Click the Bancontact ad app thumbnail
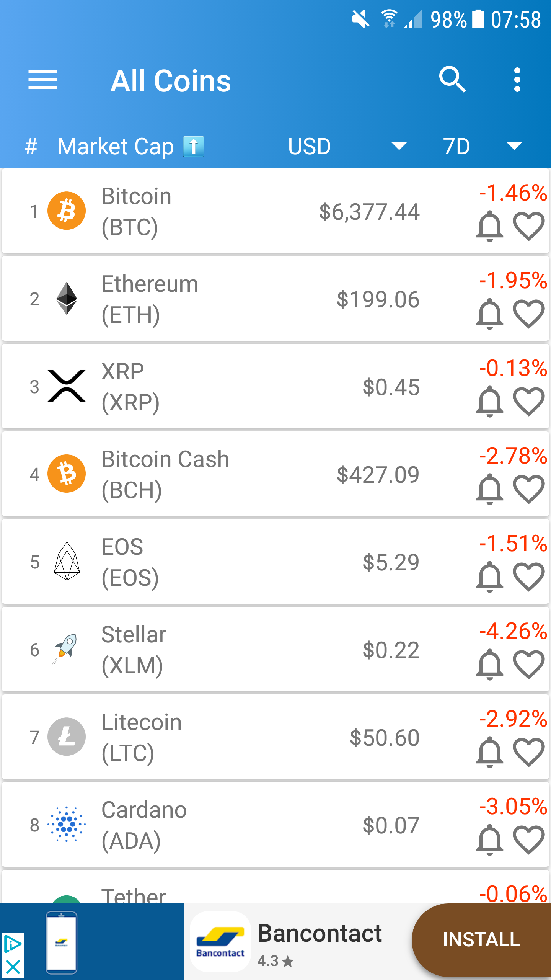Screen dimensions: 551x980 click(x=220, y=941)
